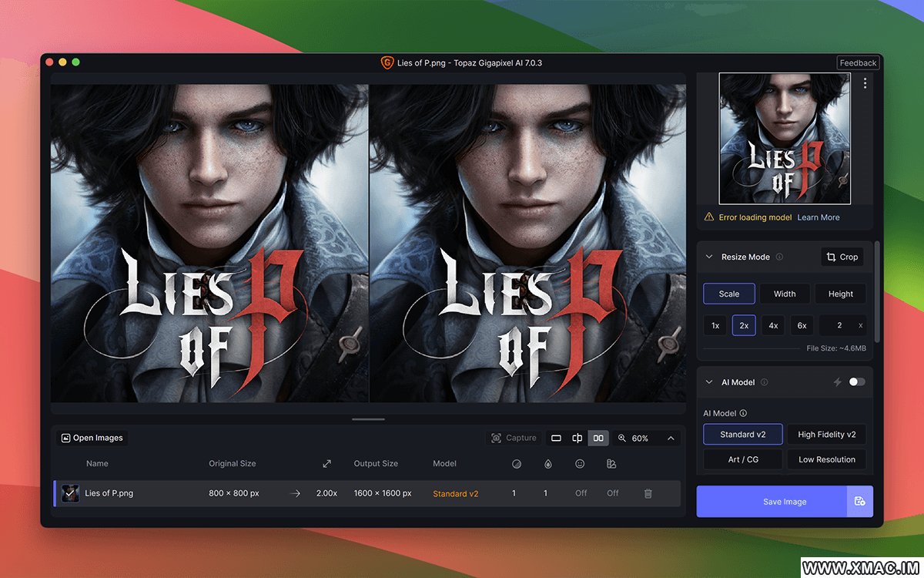Click the original image in left preview pane
Image resolution: width=924 pixels, height=578 pixels.
[x=209, y=243]
